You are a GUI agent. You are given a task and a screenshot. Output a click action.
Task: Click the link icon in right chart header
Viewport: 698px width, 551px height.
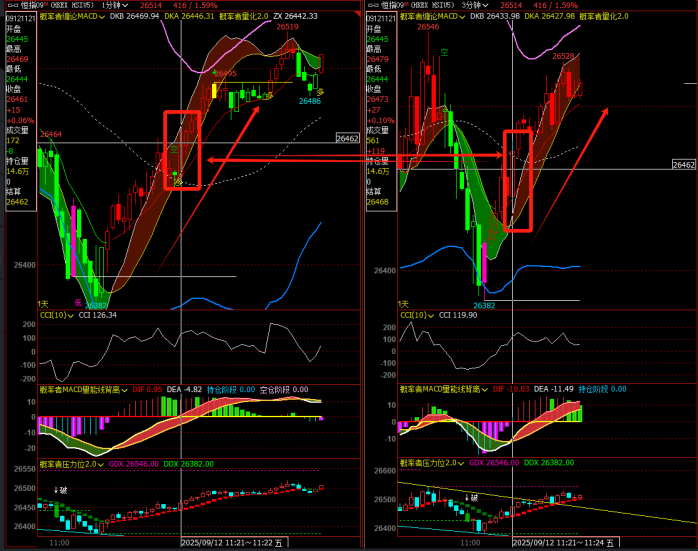pyautogui.click(x=372, y=5)
